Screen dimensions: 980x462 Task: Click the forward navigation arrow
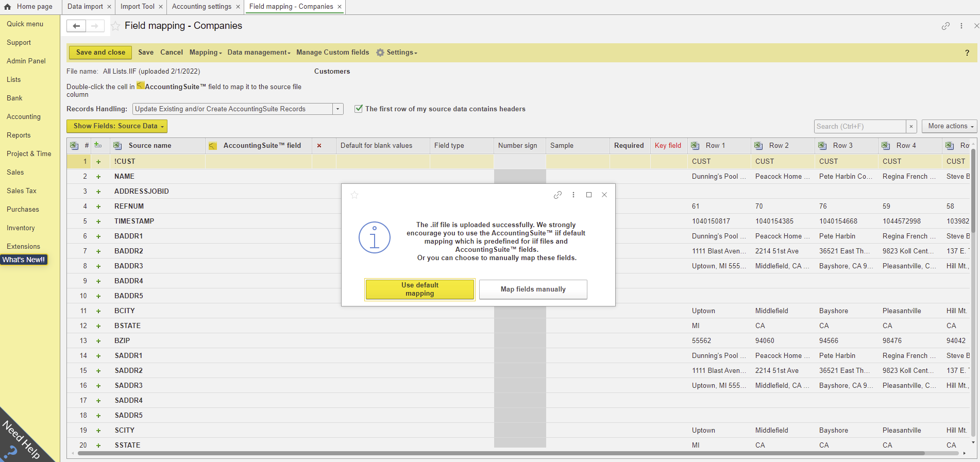coord(95,26)
